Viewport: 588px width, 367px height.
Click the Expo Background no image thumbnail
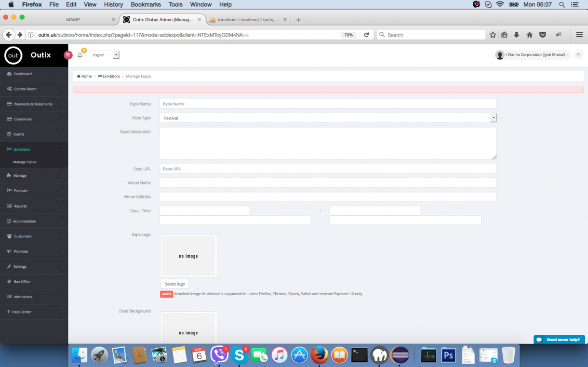pyautogui.click(x=188, y=328)
